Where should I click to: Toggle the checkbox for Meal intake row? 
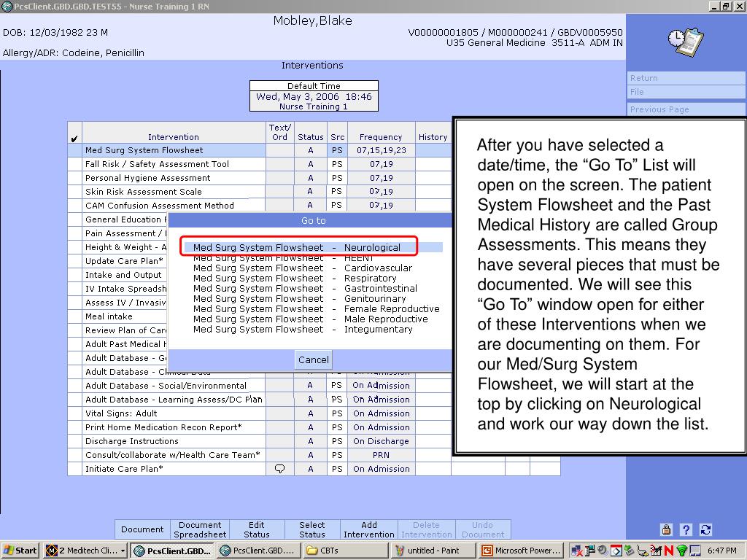(x=75, y=316)
